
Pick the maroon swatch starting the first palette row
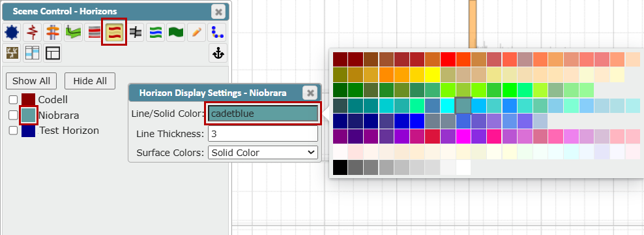click(340, 59)
